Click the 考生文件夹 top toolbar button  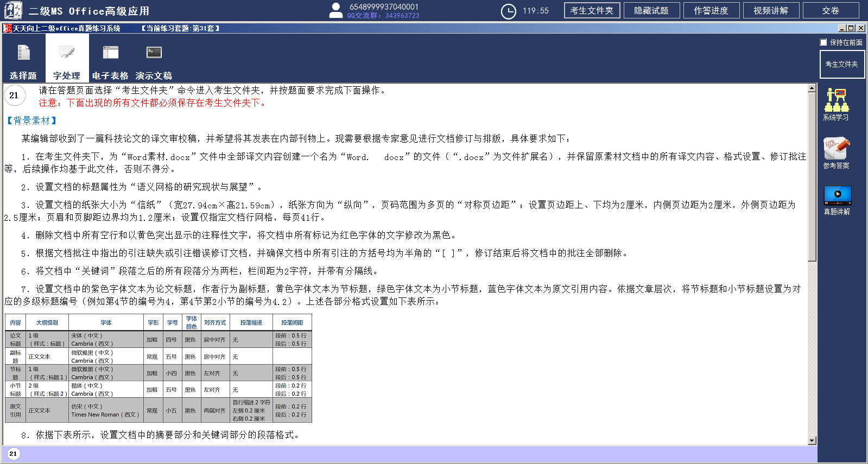pos(592,10)
